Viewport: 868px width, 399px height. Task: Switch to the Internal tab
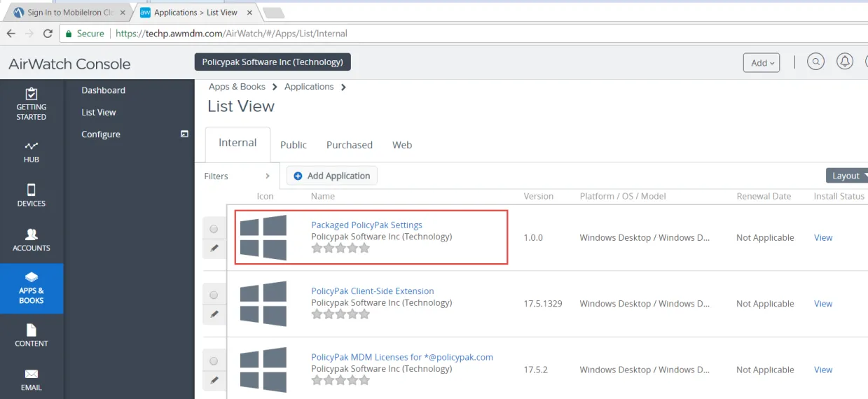point(237,143)
